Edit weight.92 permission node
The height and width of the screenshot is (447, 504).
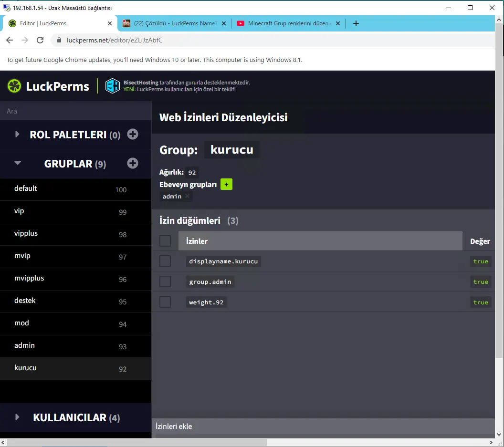[206, 302]
